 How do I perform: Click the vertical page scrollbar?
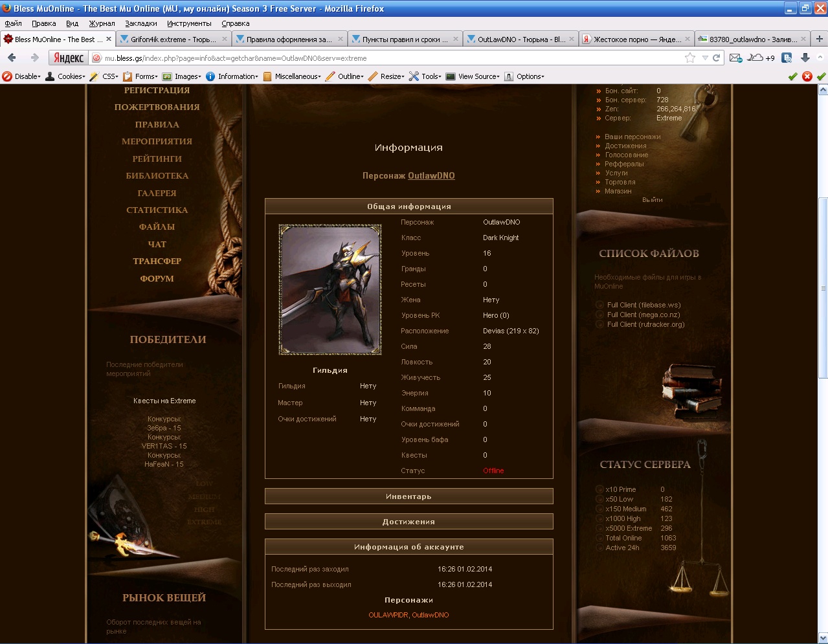[x=823, y=288]
